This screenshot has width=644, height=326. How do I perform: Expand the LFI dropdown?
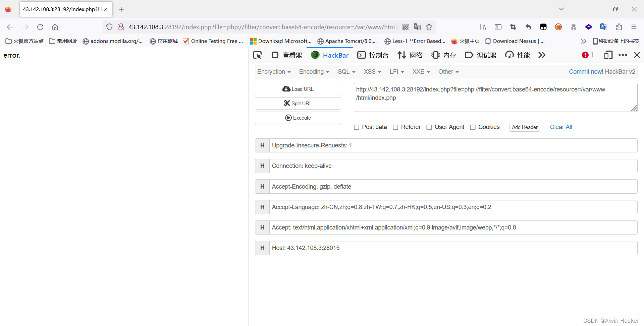pyautogui.click(x=397, y=72)
